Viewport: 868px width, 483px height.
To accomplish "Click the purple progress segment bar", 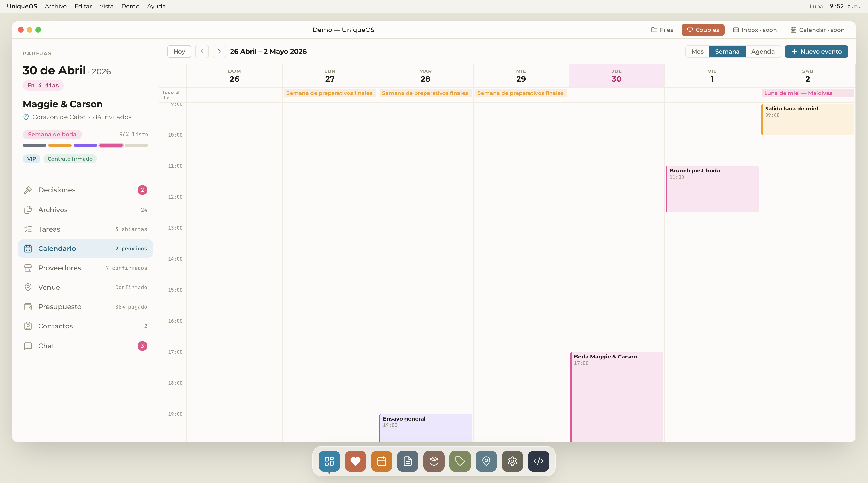I will (85, 145).
